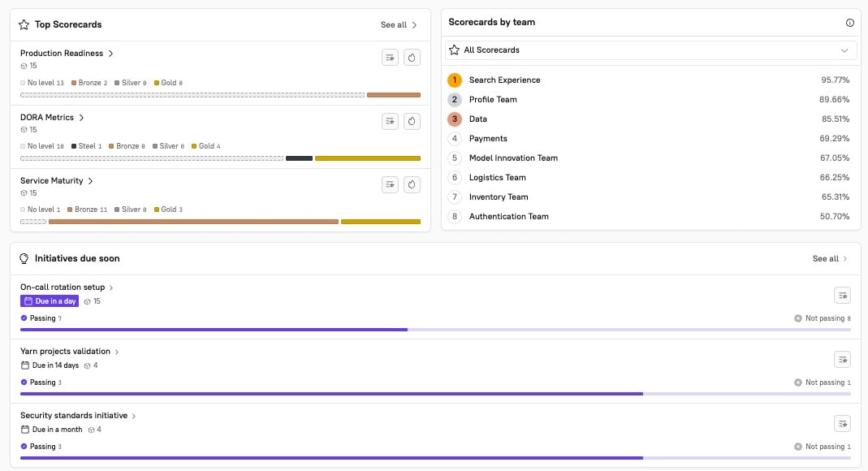This screenshot has height=471, width=868.
Task: Open Production Readiness scorecard title
Action: (x=62, y=53)
